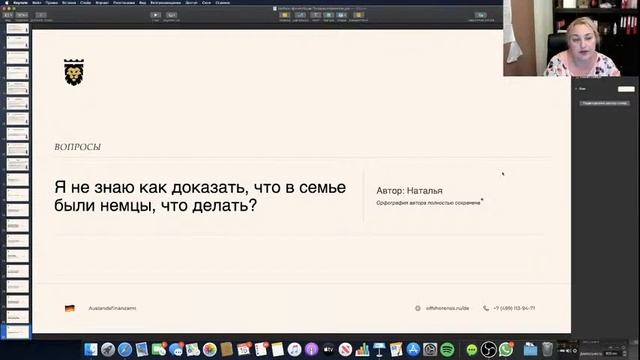Open Apple TV from the Dock

328,350
